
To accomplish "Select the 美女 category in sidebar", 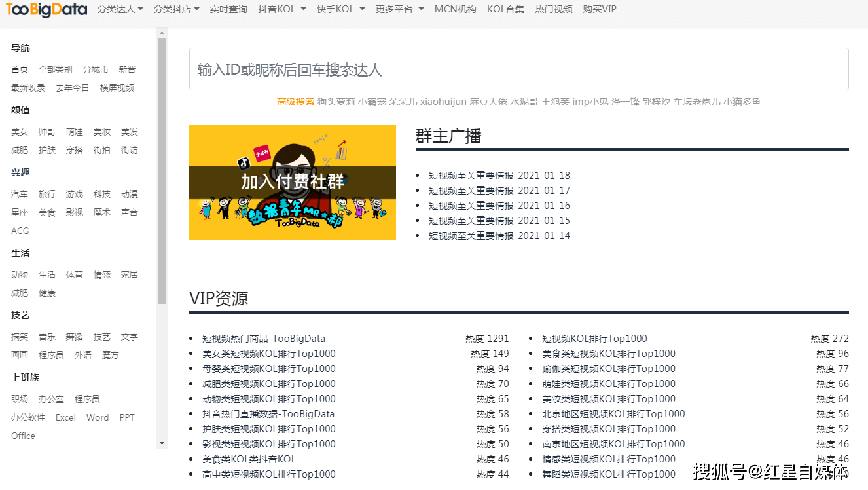I will [x=20, y=132].
